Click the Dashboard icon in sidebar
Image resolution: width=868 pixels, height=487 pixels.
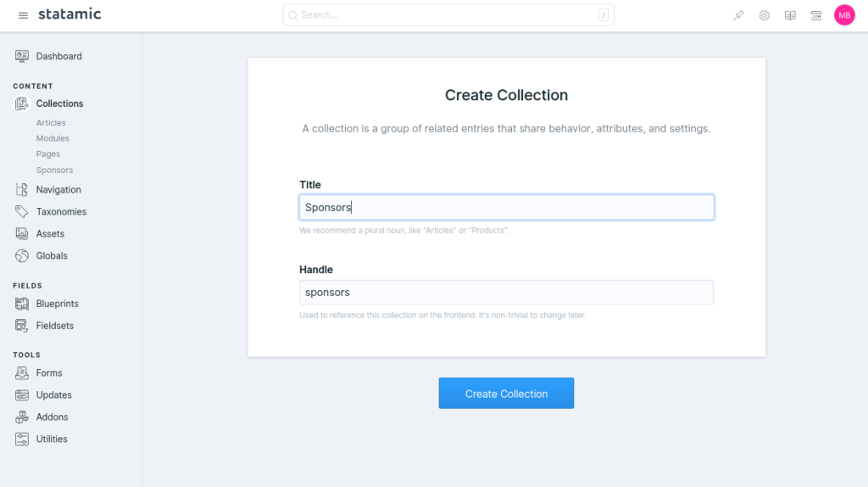[21, 56]
